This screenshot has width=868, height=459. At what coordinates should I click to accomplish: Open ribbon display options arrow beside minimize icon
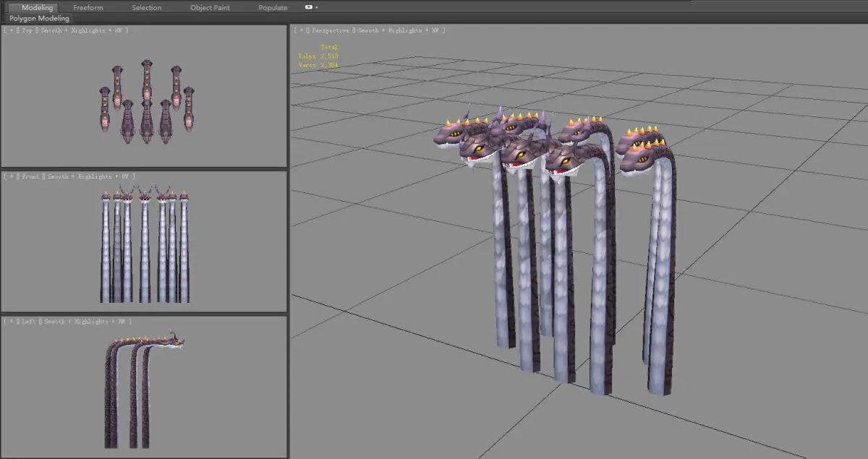pyautogui.click(x=316, y=7)
